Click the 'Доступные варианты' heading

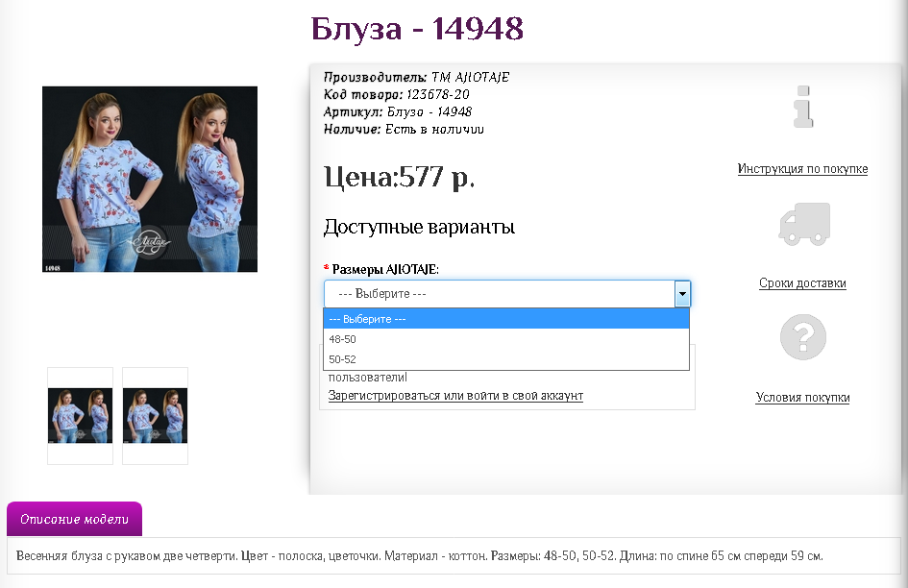(419, 228)
